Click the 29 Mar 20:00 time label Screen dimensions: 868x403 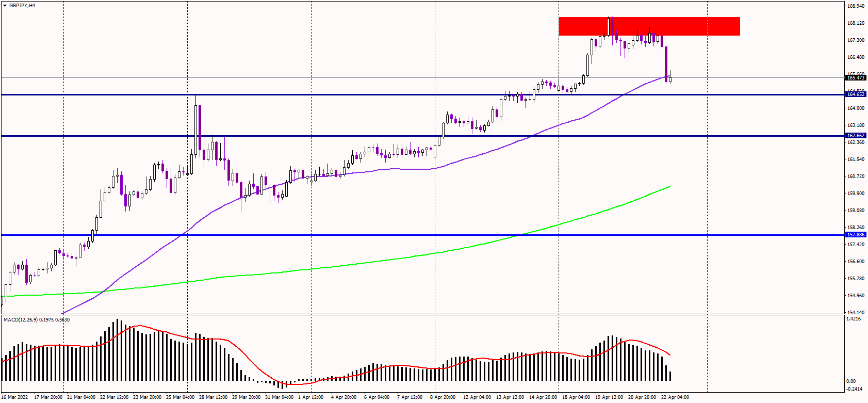click(247, 397)
